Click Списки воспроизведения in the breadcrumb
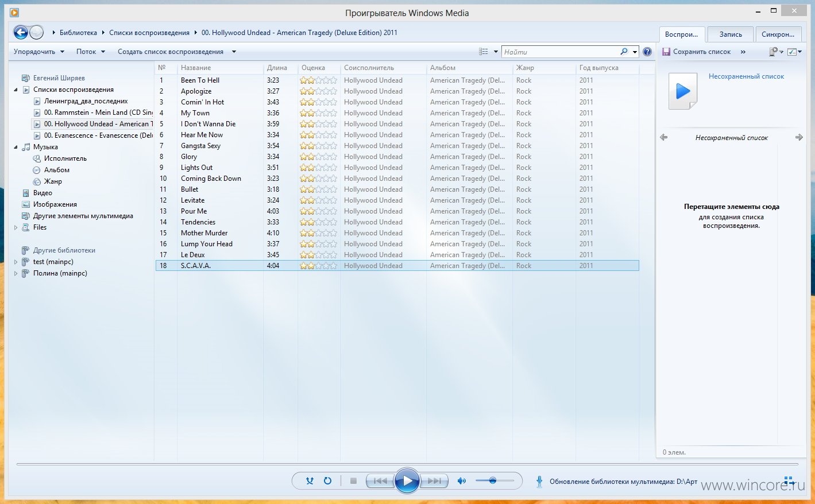815x504 pixels. 149,33
